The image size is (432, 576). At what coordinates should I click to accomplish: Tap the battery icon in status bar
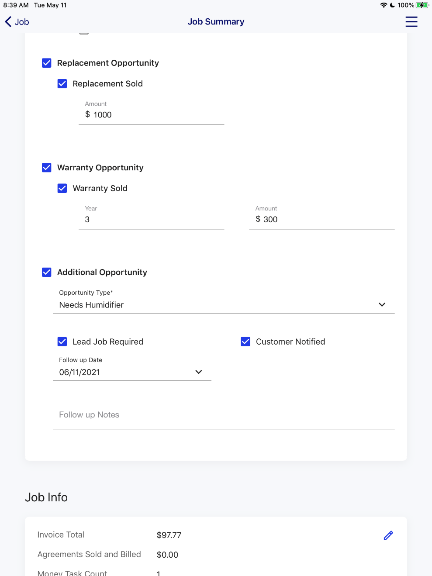(421, 5)
